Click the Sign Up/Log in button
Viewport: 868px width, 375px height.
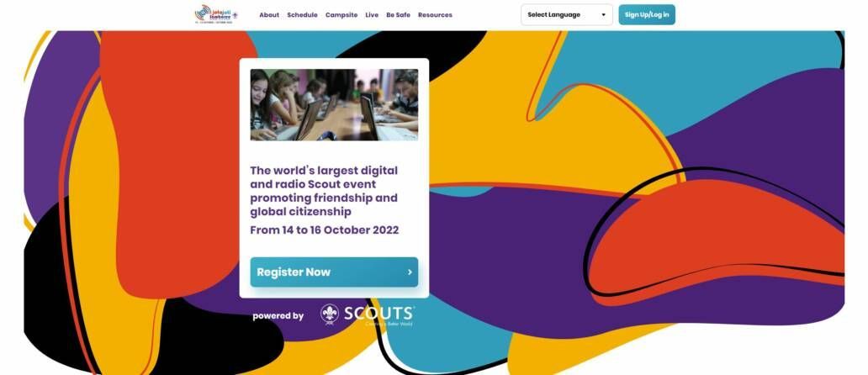point(647,15)
